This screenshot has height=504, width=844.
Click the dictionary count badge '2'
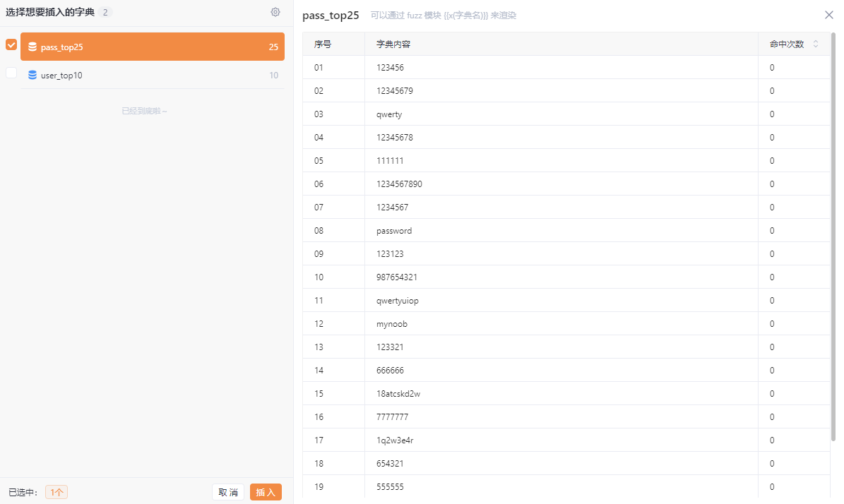(105, 12)
